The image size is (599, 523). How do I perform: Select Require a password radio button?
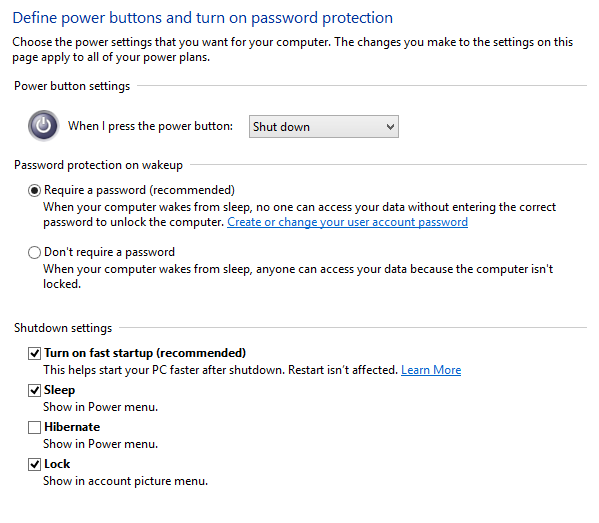click(34, 190)
